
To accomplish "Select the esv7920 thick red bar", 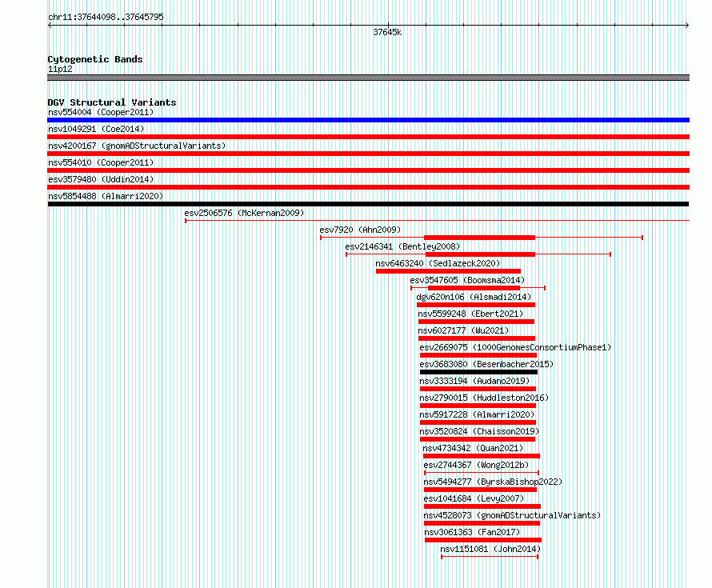I will [x=479, y=238].
